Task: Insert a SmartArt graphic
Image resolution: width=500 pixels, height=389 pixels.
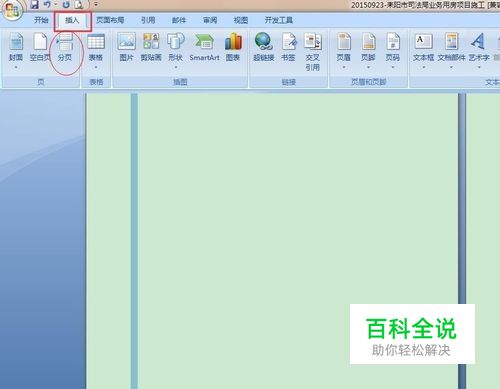Action: pyautogui.click(x=204, y=47)
